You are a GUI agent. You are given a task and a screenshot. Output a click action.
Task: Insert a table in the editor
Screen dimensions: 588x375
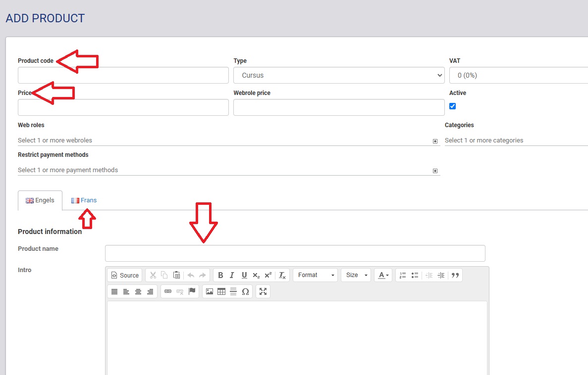pos(221,291)
